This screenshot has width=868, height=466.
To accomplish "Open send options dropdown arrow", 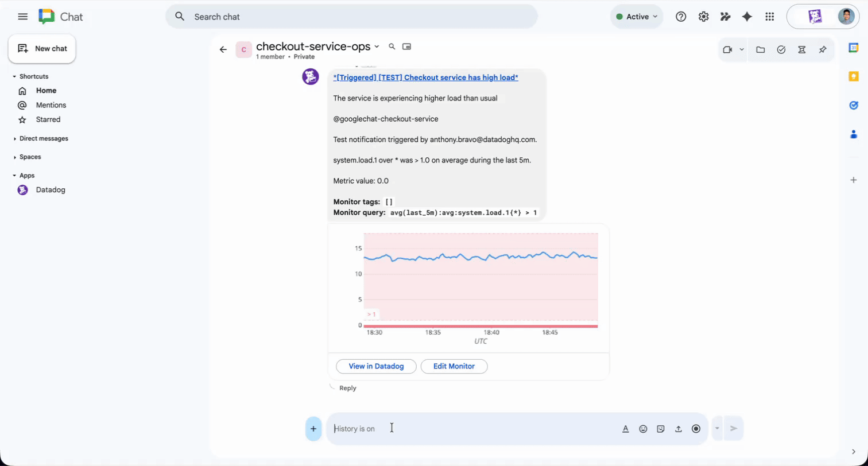I will (717, 429).
